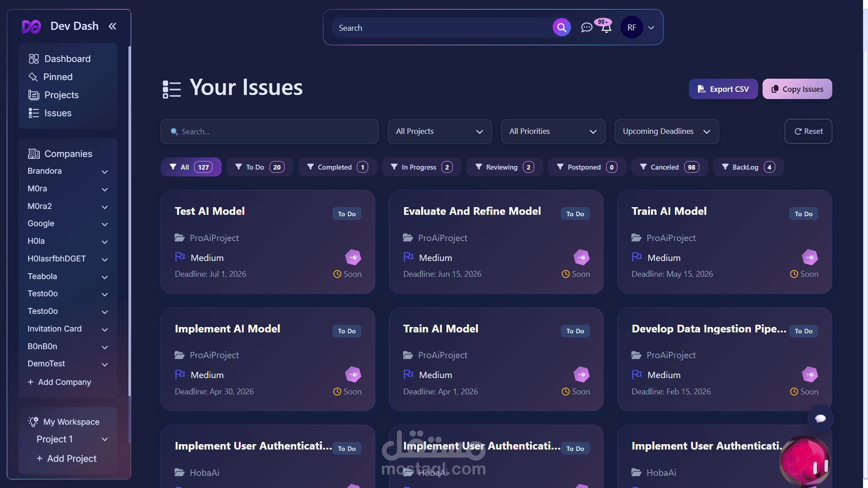The height and width of the screenshot is (488, 868).
Task: Click the Pinned pin icon in sidebar
Action: pyautogui.click(x=33, y=77)
